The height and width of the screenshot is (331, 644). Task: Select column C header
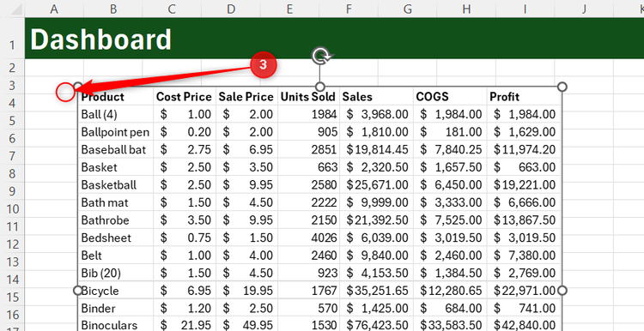click(172, 9)
